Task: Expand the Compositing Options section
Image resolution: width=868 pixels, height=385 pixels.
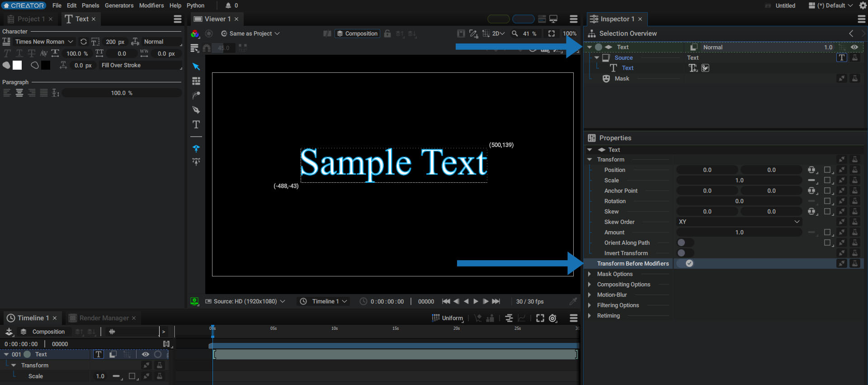Action: pos(590,284)
